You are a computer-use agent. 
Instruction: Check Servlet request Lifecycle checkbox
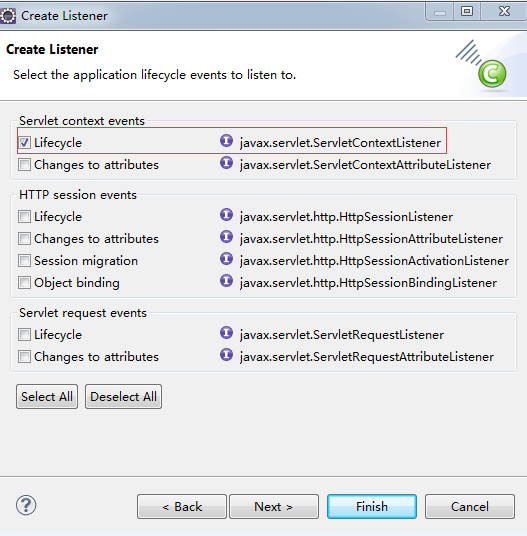pyautogui.click(x=24, y=335)
